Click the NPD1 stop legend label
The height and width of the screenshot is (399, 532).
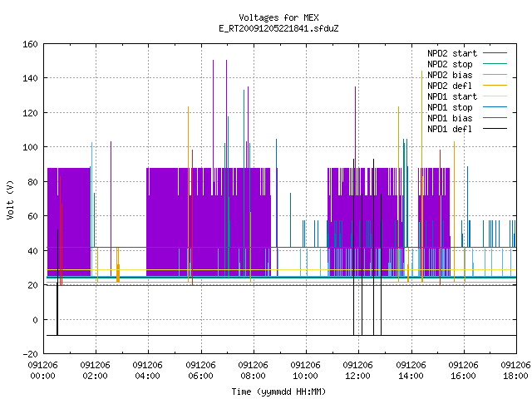tap(450, 107)
